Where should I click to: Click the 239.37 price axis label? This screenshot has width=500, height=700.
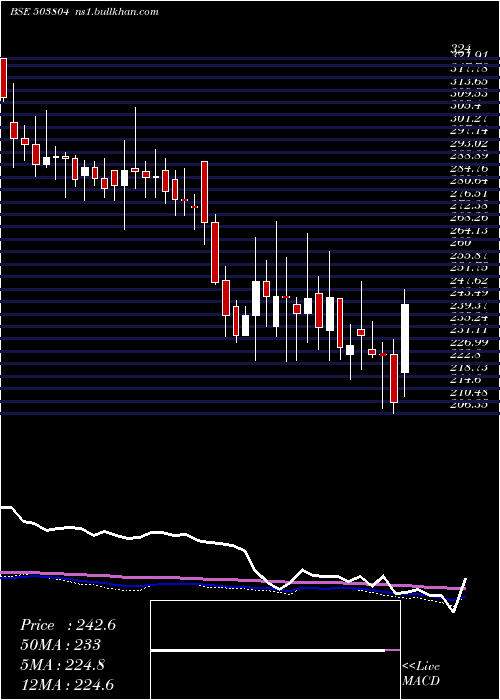pos(468,305)
